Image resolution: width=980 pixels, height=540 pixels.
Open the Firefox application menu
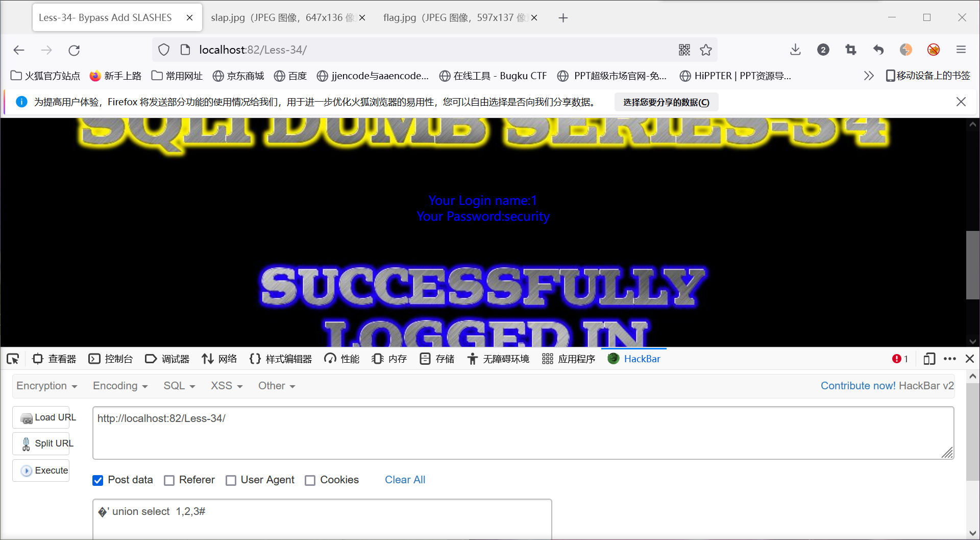[961, 50]
